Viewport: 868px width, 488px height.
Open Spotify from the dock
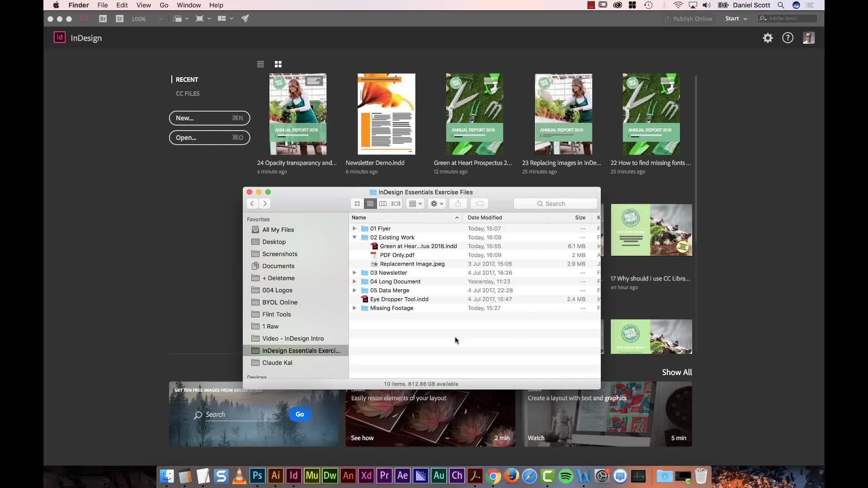tap(566, 476)
